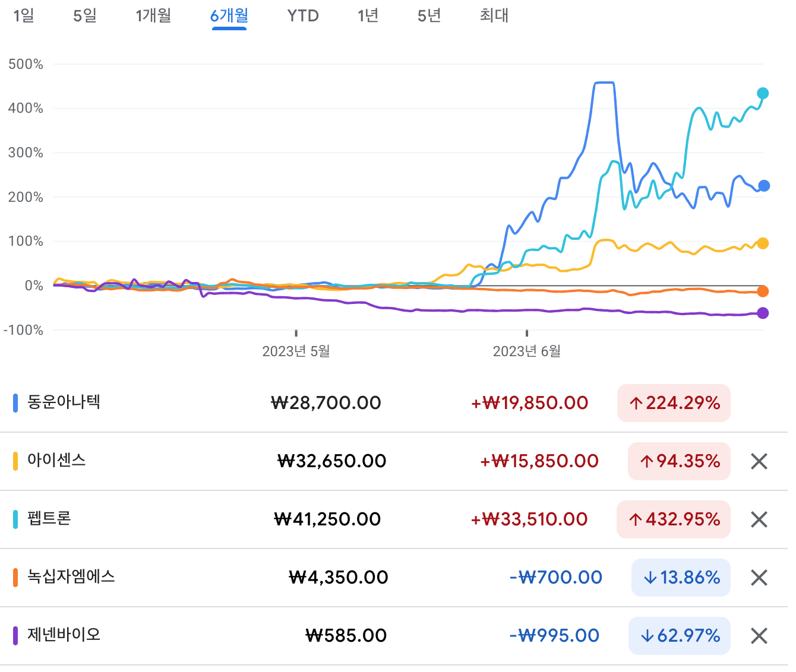Click the 2023년 5월 axis label

(296, 351)
